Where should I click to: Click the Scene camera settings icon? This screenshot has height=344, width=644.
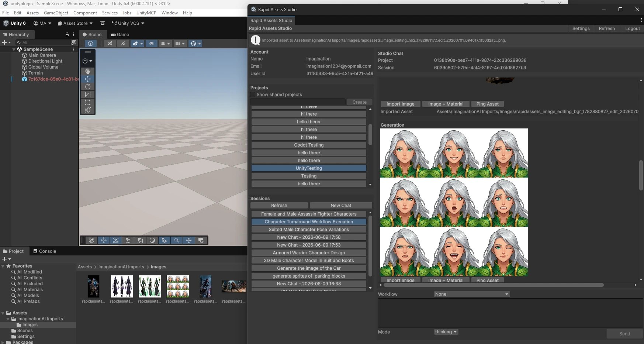pos(180,44)
